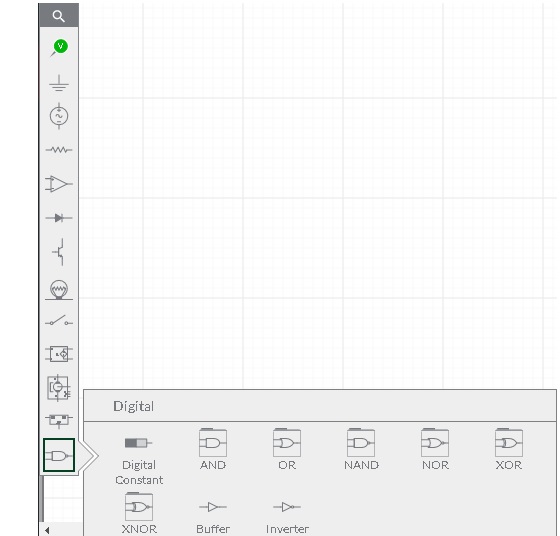
Task: Open the transistor component category
Action: [59, 252]
